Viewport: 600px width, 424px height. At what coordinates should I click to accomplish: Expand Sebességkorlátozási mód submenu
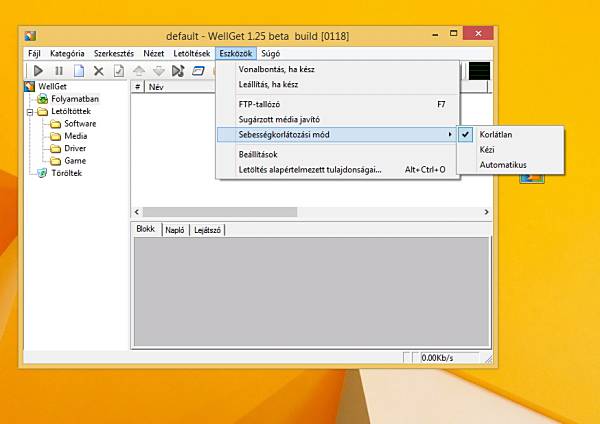coord(338,135)
